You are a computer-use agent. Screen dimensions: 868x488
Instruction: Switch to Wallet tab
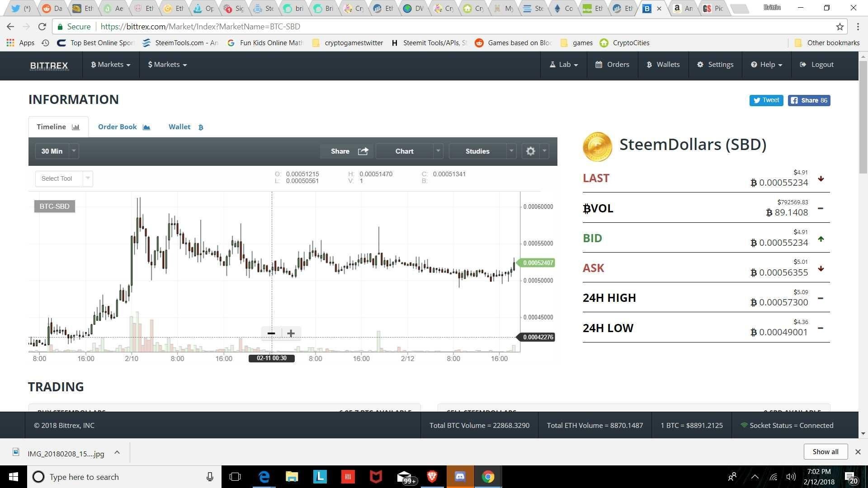click(186, 127)
